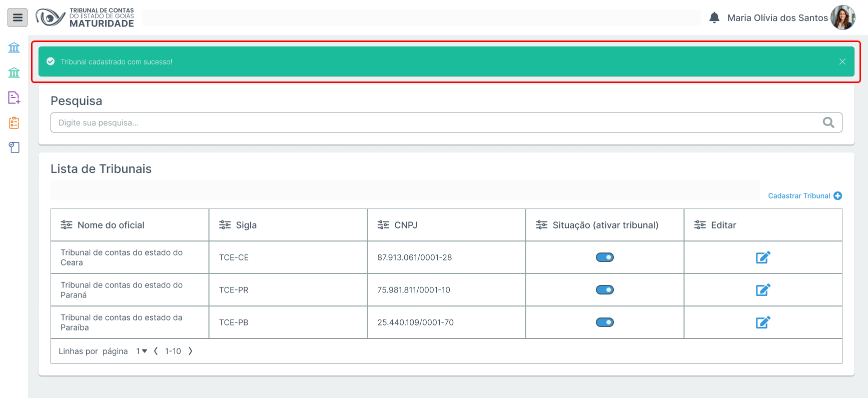This screenshot has height=398, width=868.
Task: Open the orange clipboard sidebar icon
Action: tap(14, 122)
